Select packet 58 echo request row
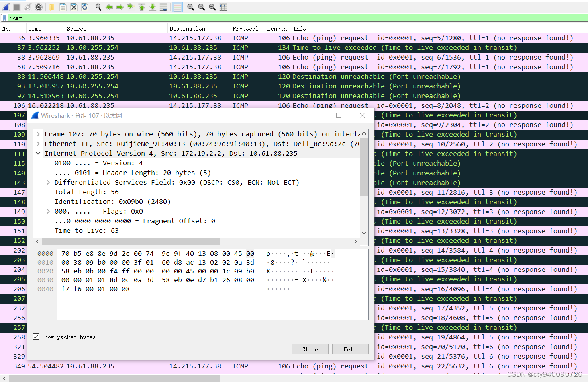The height and width of the screenshot is (382, 588). 294,67
